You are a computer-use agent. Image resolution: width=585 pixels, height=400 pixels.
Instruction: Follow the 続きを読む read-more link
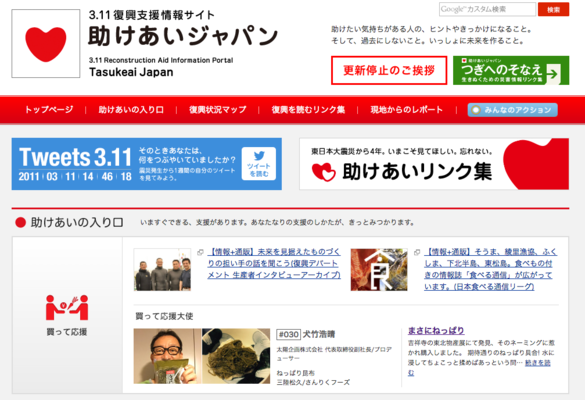click(x=538, y=363)
